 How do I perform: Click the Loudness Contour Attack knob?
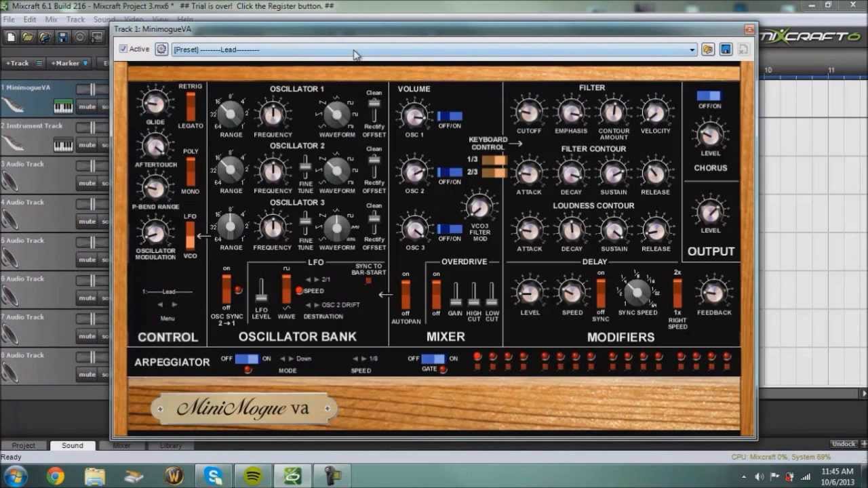coord(529,230)
